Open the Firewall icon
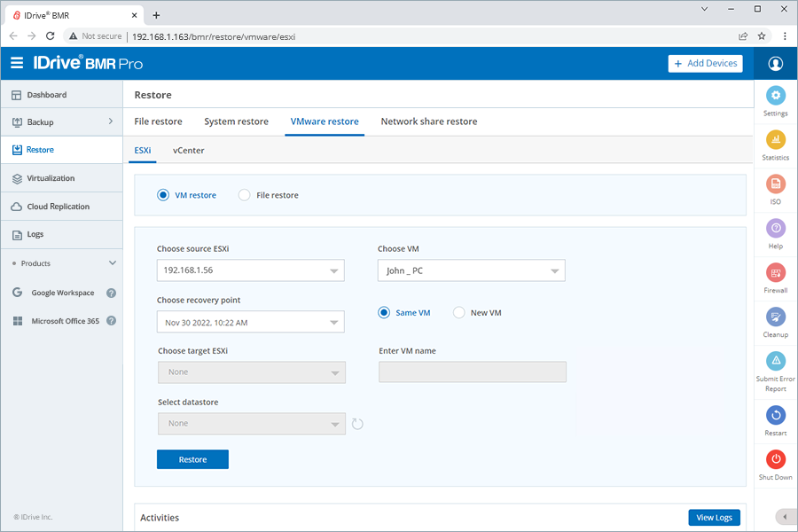 (775, 272)
